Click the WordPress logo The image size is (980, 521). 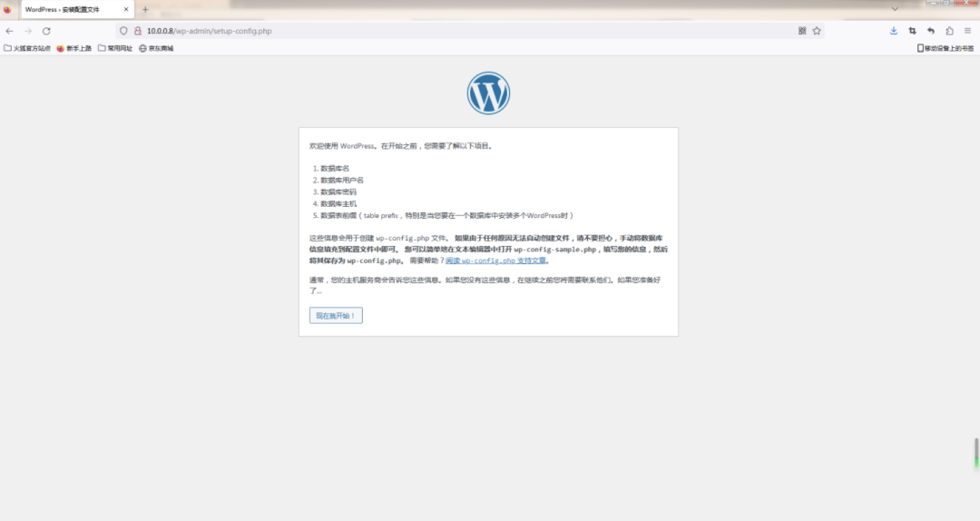click(x=488, y=93)
